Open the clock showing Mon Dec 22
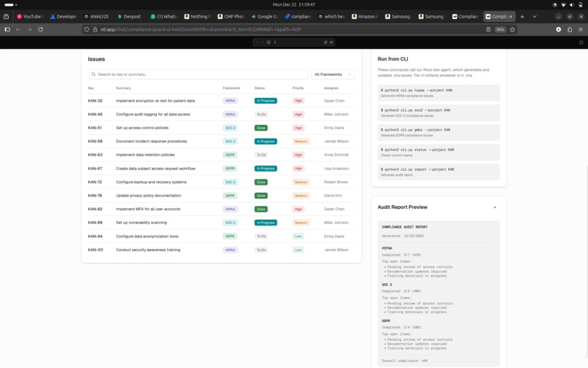588x368 pixels. point(293,5)
